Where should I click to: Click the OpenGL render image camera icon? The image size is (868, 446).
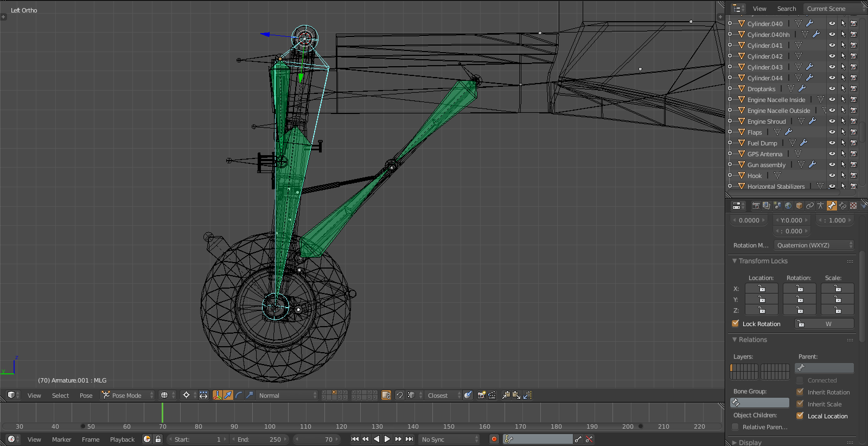coord(481,395)
